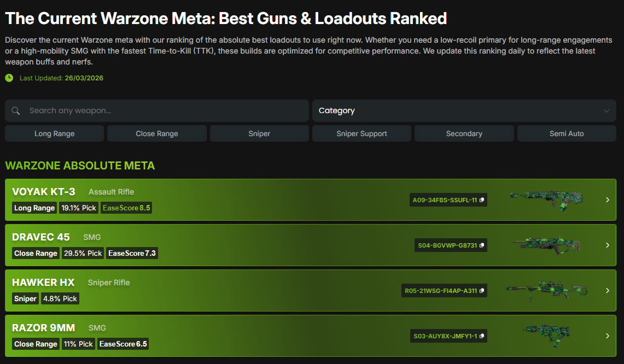
Task: Enable the Sniper Support filter
Action: coord(361,133)
